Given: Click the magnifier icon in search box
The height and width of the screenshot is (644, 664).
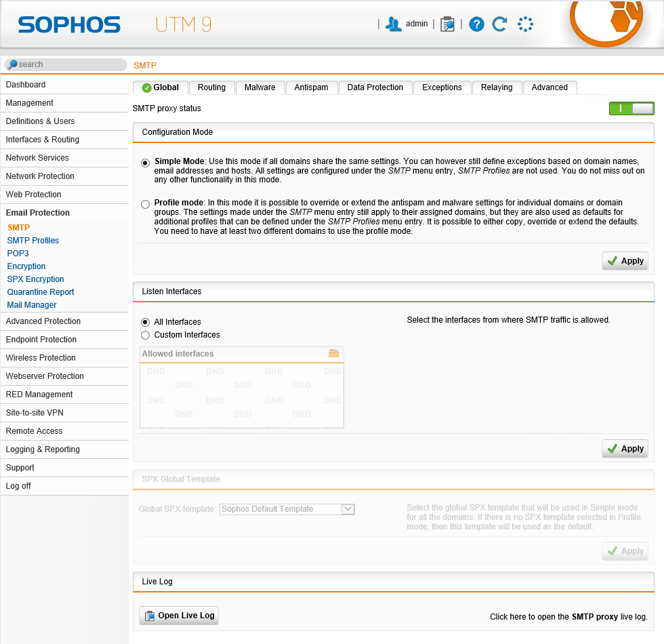Looking at the screenshot, I should [12, 64].
